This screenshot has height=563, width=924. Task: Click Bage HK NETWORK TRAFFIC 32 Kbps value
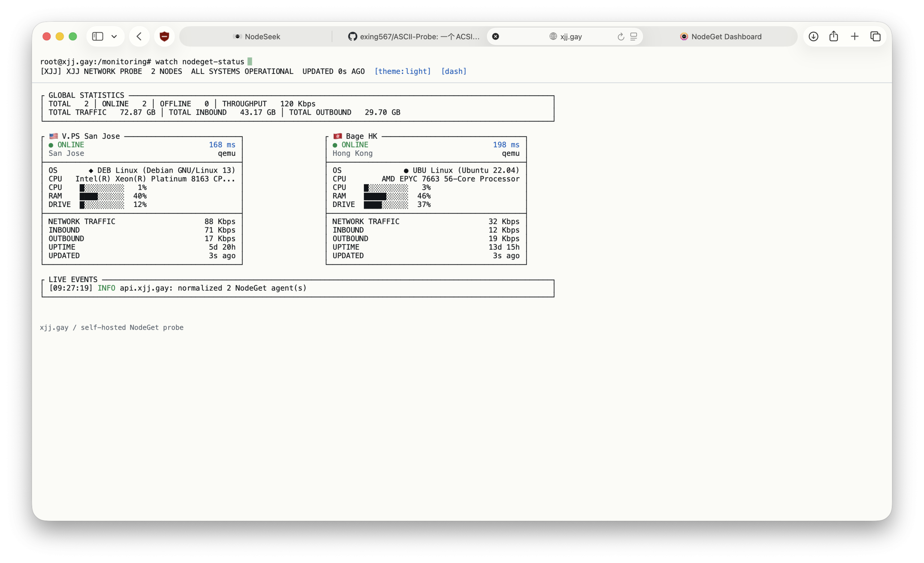[504, 221]
